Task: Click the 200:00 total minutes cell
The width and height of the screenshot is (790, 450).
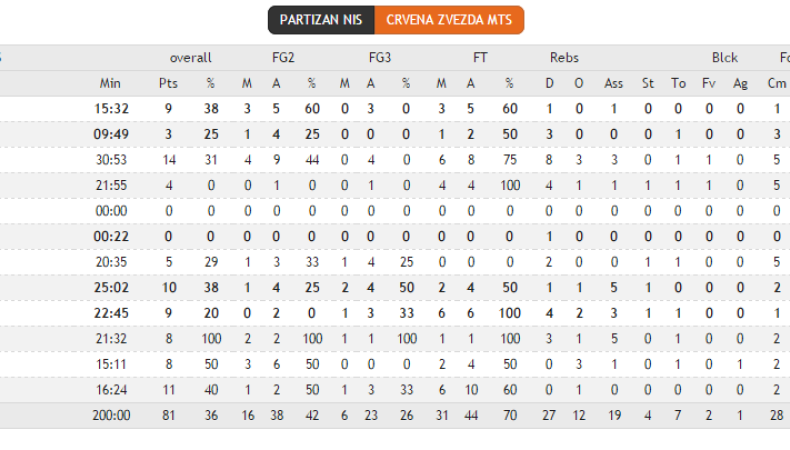Action: [x=110, y=415]
